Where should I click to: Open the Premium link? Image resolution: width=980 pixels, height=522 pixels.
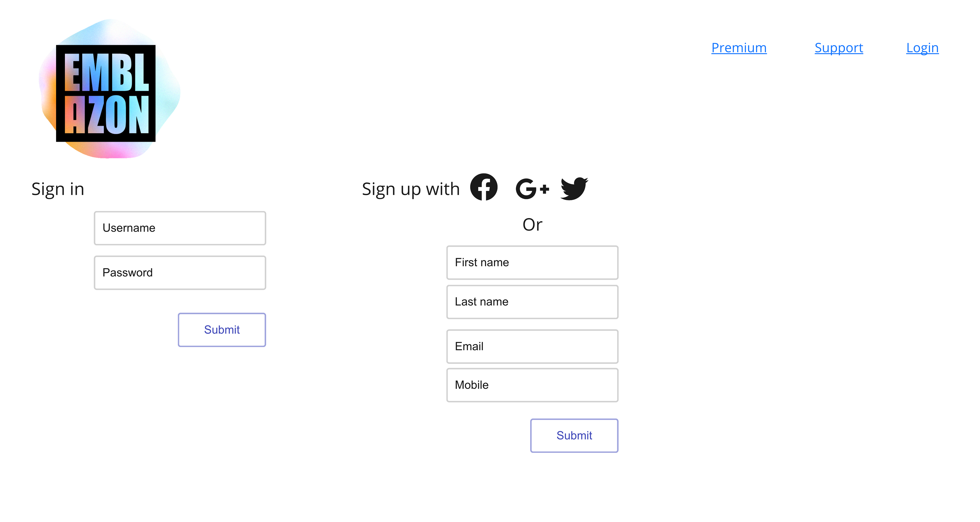click(x=739, y=48)
